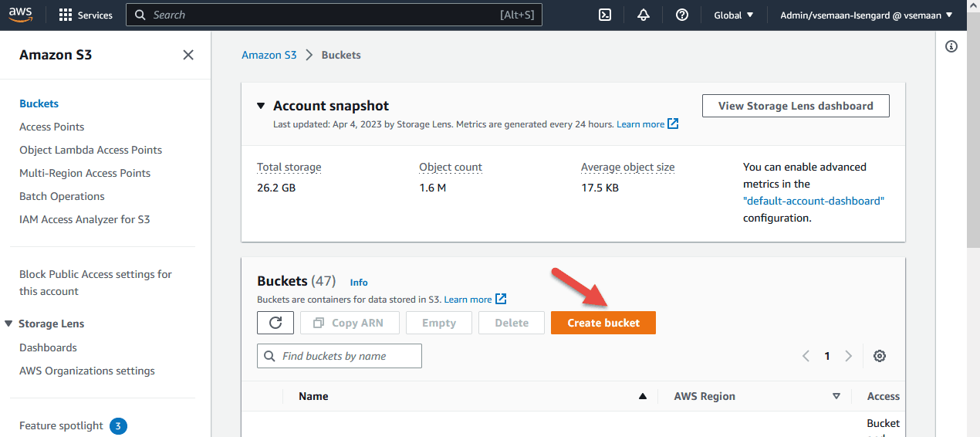The height and width of the screenshot is (437, 980).
Task: Click the Object count label
Action: (x=451, y=167)
